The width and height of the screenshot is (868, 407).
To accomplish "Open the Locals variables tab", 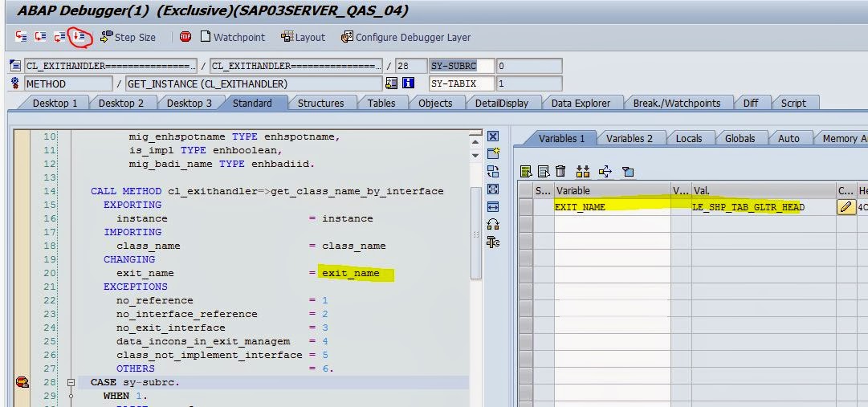I will [688, 138].
